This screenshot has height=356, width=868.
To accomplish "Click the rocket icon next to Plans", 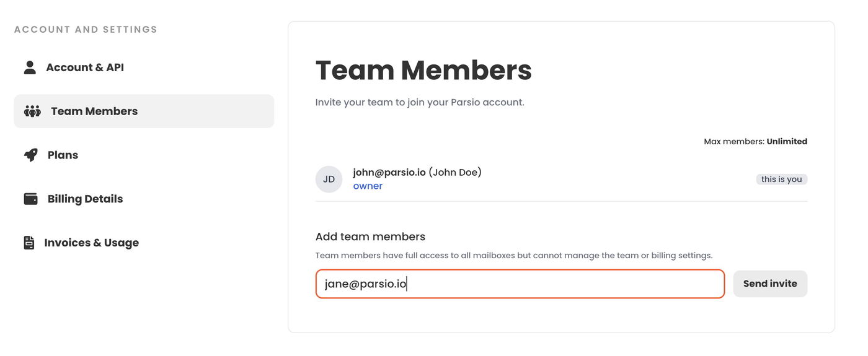I will 31,155.
